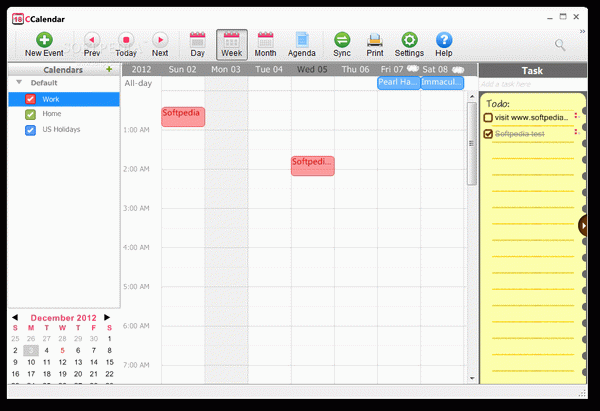Go to the Next week
Image resolution: width=600 pixels, height=411 pixels.
(160, 45)
